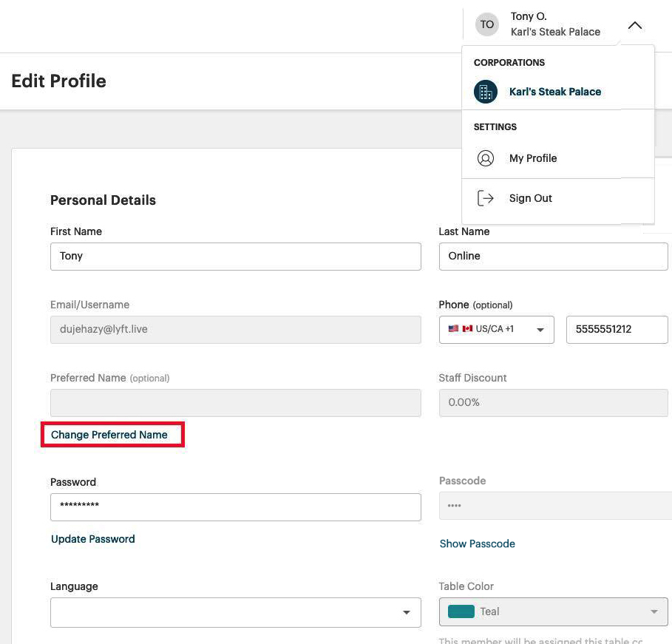Click the phone number field showing 5555551212

pos(617,329)
